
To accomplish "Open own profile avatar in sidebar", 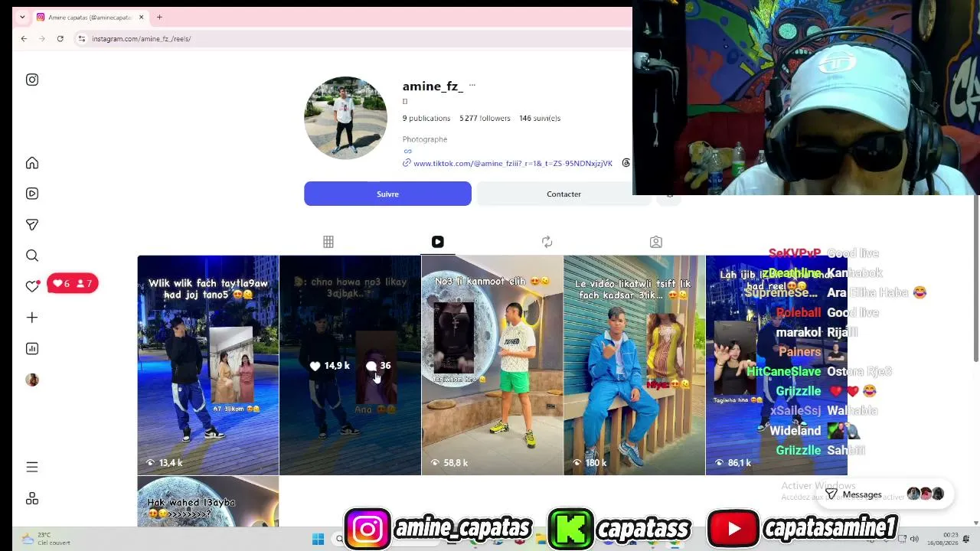I will tap(32, 380).
